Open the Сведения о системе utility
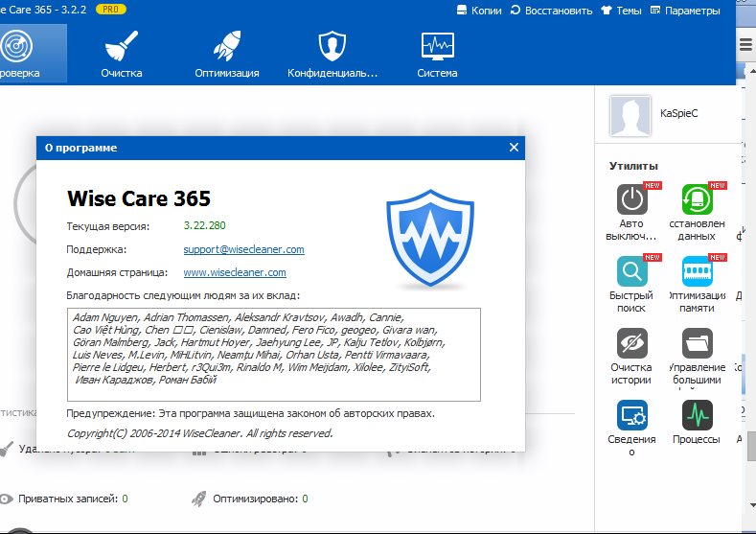This screenshot has width=756, height=534. click(631, 416)
